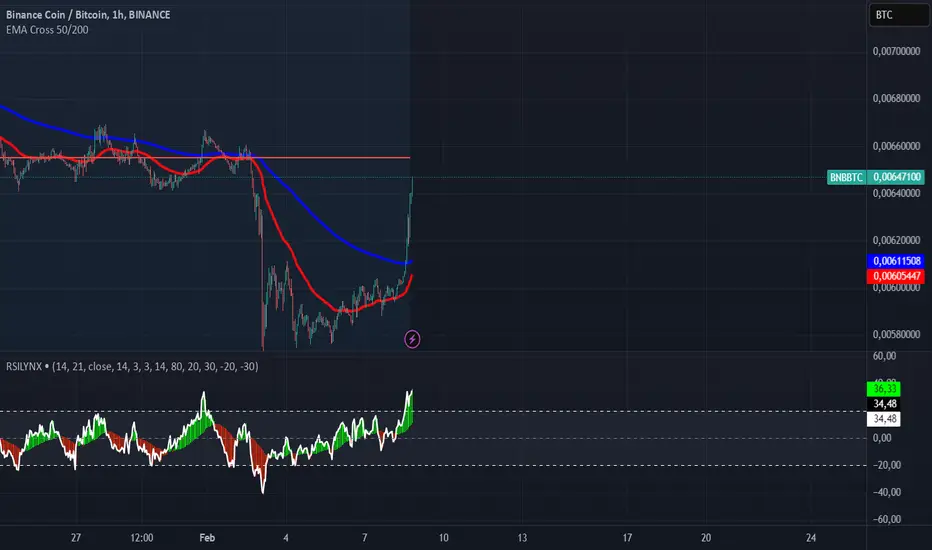Click the 60,00 oscillator axis label
Screen dimensions: 932x550
coord(884,356)
